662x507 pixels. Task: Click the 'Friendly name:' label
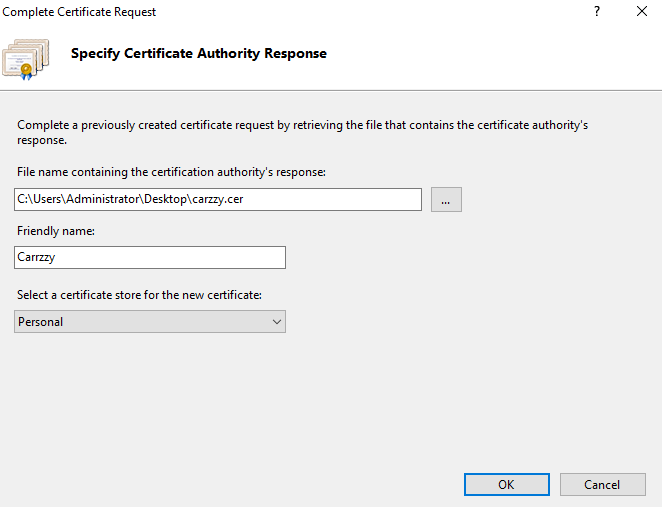pyautogui.click(x=57, y=231)
